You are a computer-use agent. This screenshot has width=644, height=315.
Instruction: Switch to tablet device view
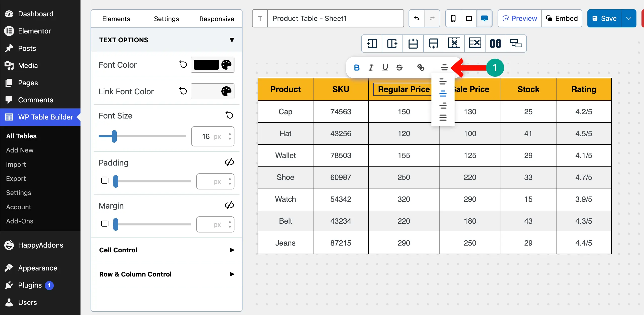pyautogui.click(x=469, y=18)
